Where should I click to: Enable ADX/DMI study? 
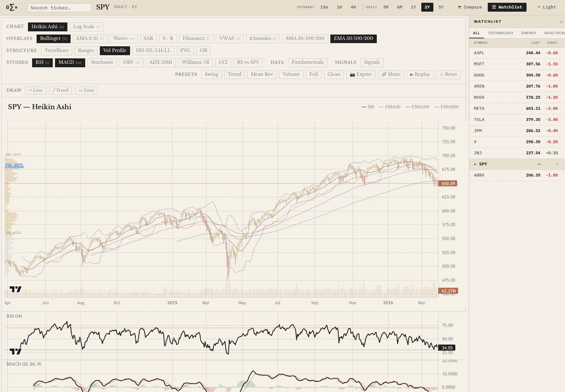point(160,62)
